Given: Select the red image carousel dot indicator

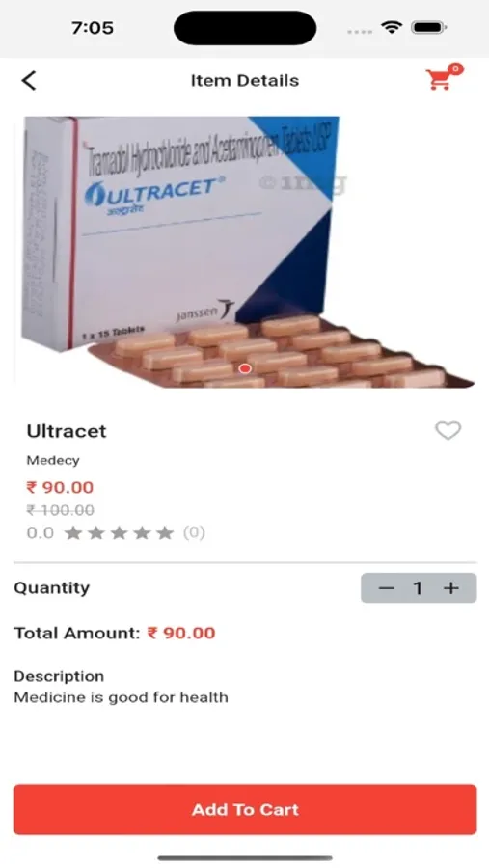Looking at the screenshot, I should (245, 368).
